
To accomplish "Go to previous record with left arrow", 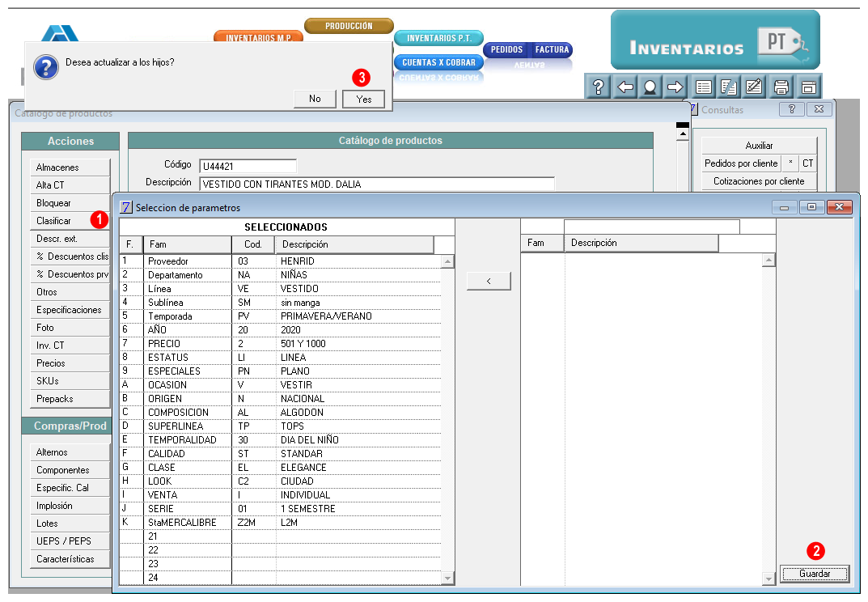I will pyautogui.click(x=625, y=87).
